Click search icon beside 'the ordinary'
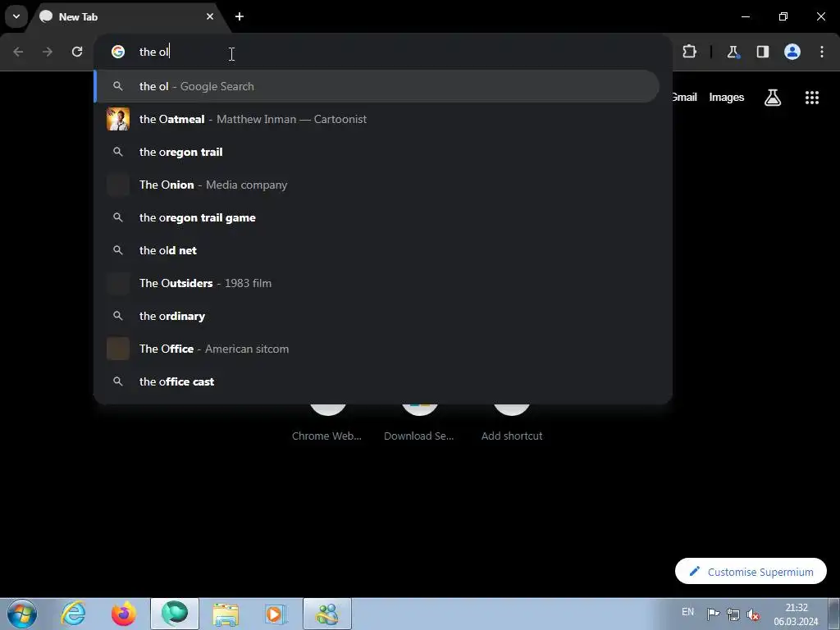This screenshot has height=630, width=840. (118, 316)
